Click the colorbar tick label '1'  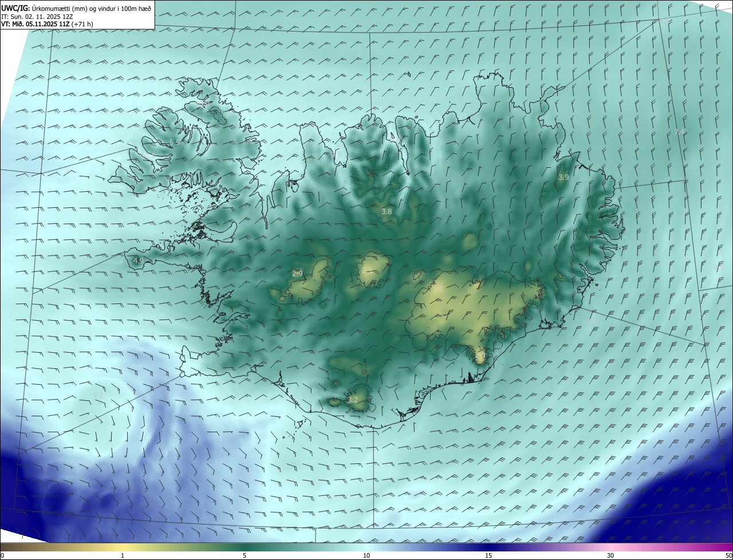pyautogui.click(x=123, y=555)
